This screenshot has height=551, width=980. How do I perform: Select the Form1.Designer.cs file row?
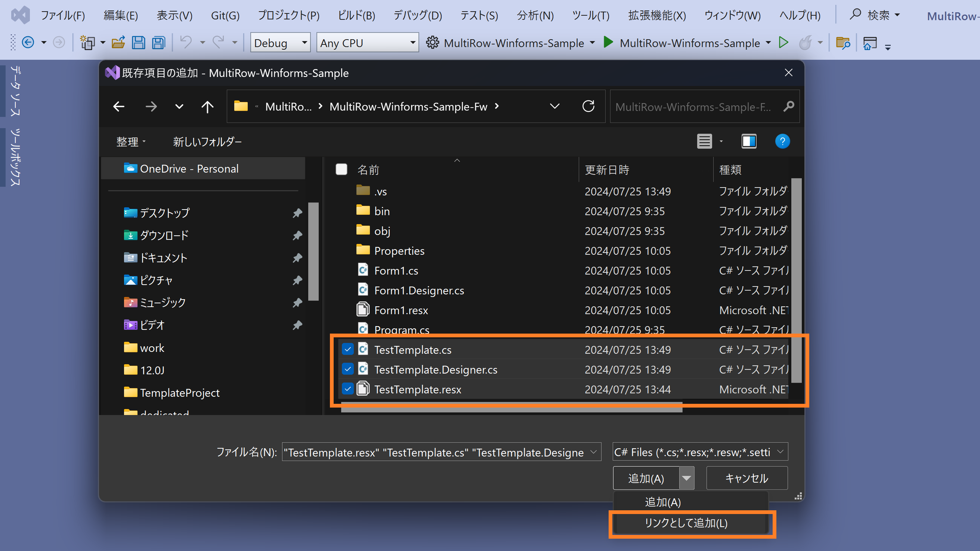click(x=562, y=290)
